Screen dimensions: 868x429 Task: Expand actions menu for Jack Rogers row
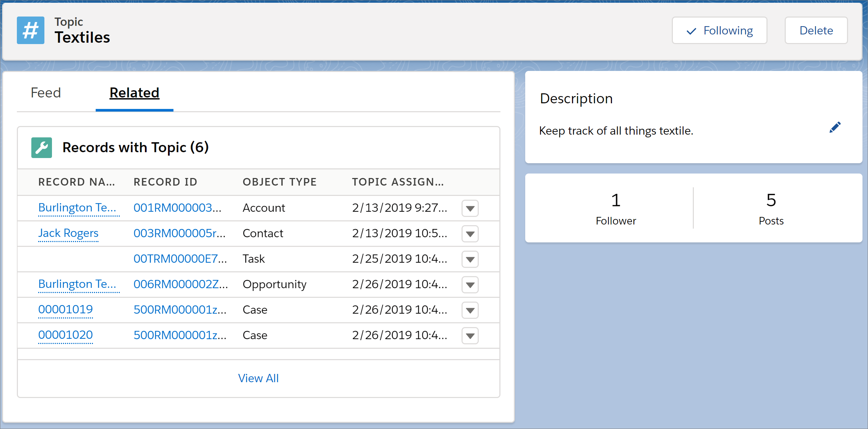point(470,234)
